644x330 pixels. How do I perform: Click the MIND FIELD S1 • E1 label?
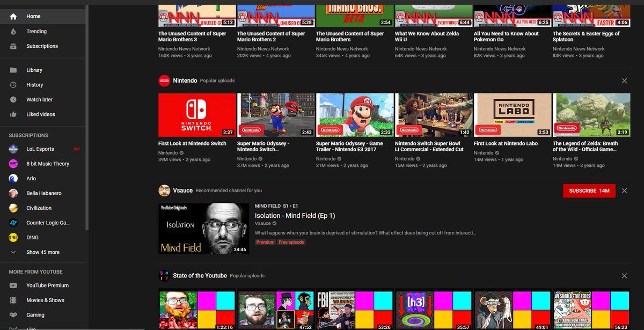click(276, 206)
